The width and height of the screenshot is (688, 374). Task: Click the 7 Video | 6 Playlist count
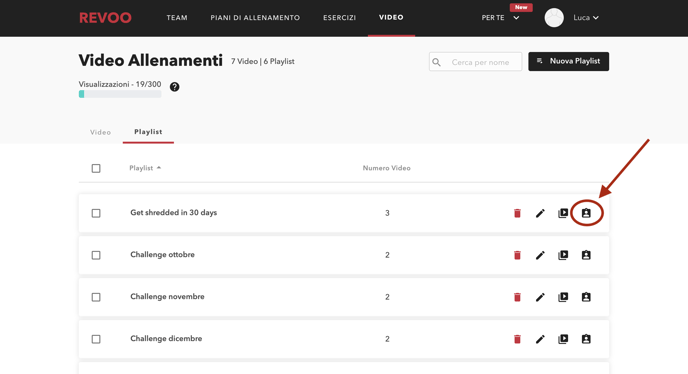[263, 61]
